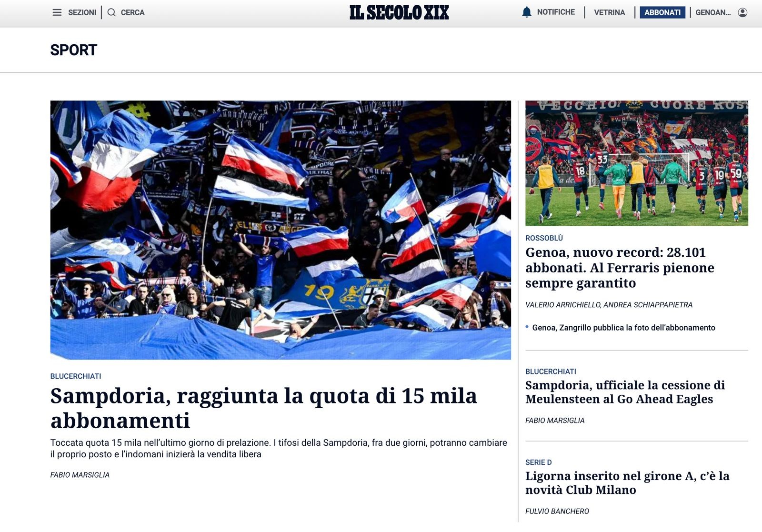
Task: Go to Il Secolo XIX homepage logo
Action: (399, 12)
